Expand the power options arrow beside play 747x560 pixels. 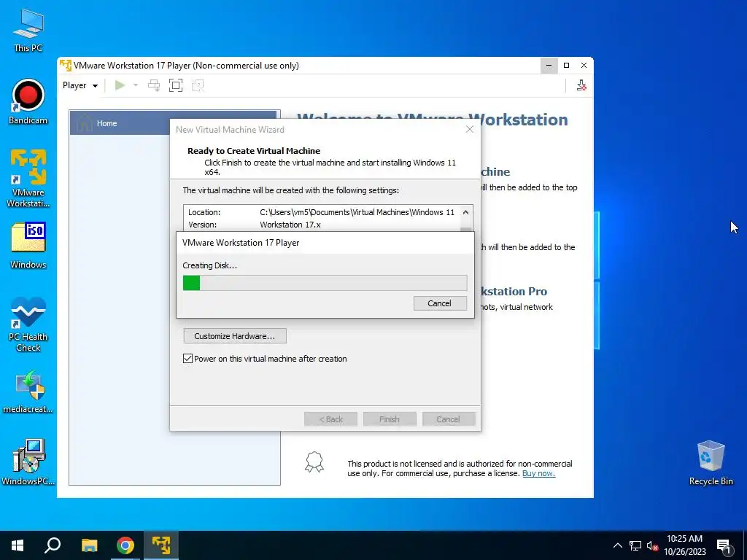click(x=136, y=85)
